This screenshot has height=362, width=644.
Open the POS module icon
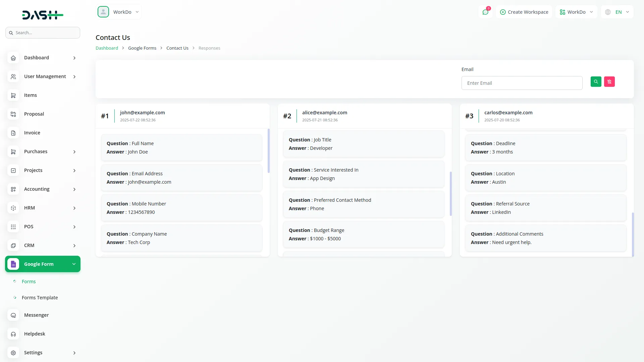click(x=13, y=227)
